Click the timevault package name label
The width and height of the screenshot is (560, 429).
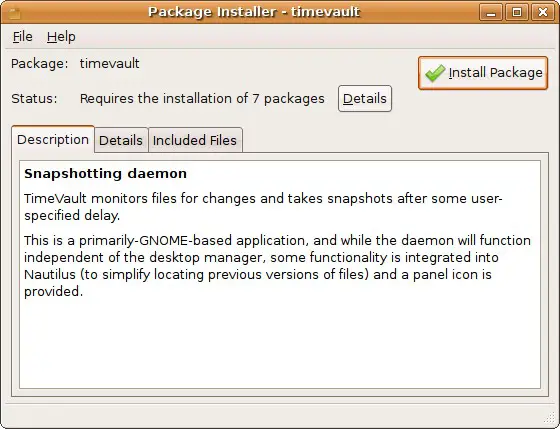pos(110,64)
